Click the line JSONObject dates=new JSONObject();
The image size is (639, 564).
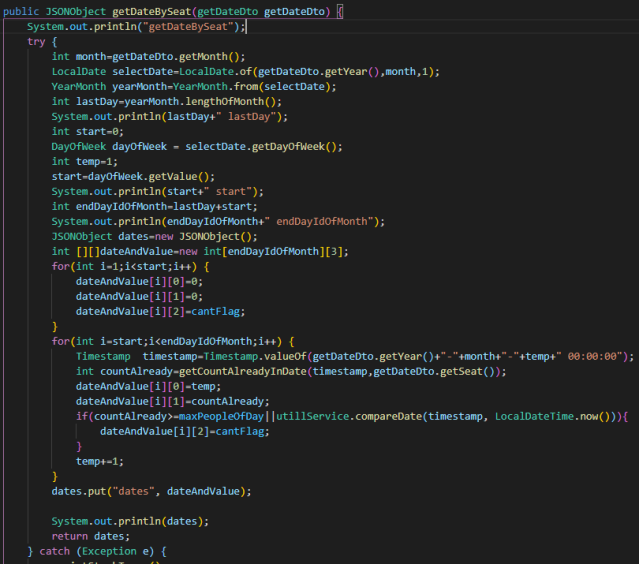[x=154, y=237]
